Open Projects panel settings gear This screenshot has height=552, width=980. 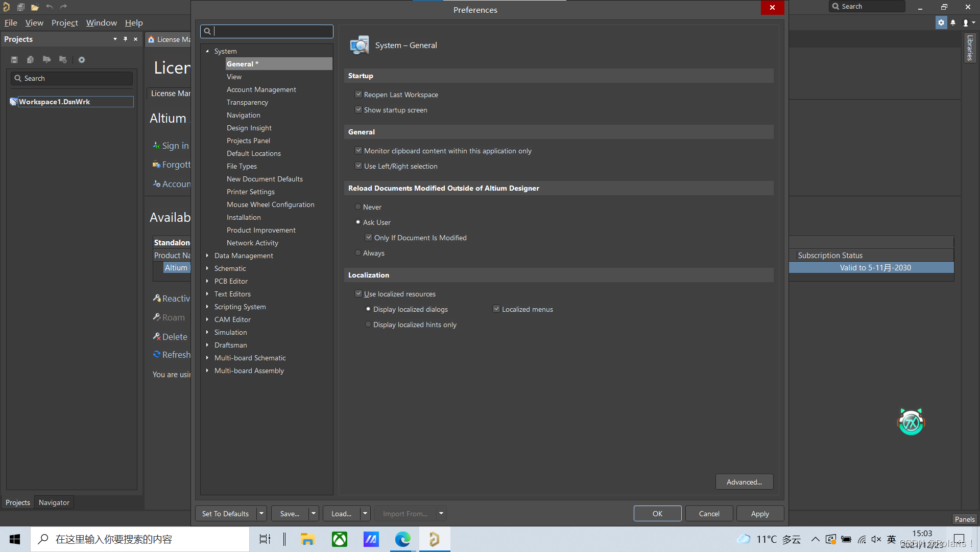tap(82, 60)
